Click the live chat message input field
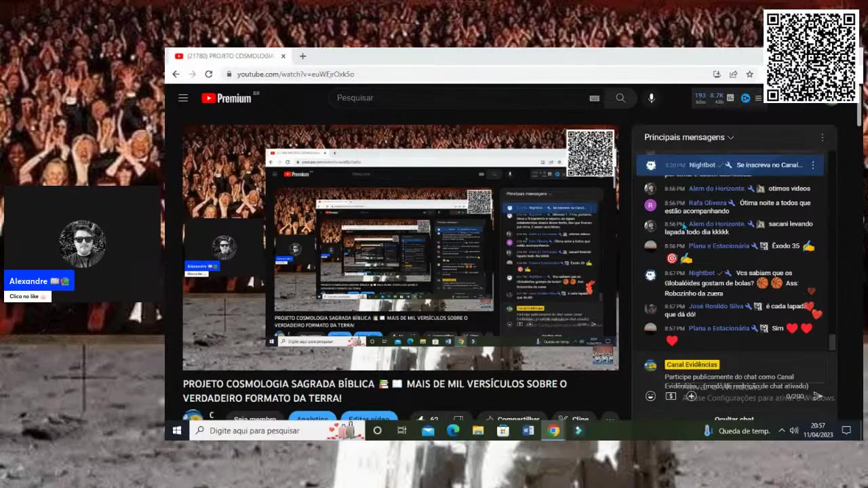The width and height of the screenshot is (868, 488). 736,381
